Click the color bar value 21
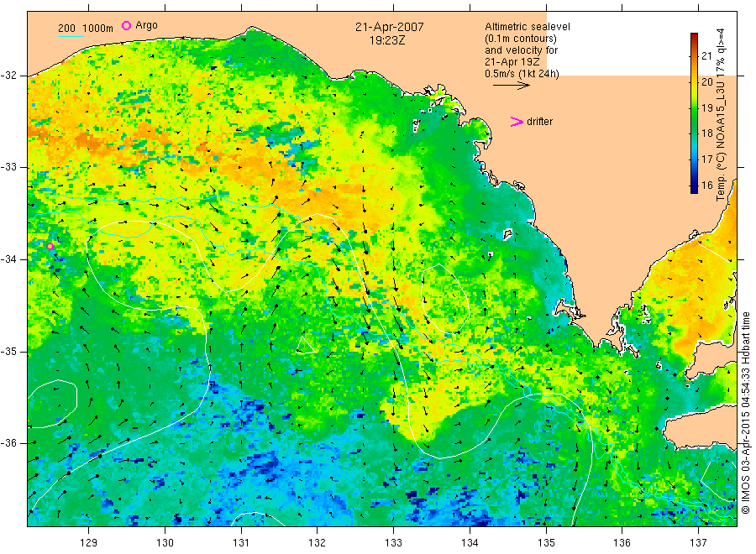The width and height of the screenshot is (756, 554). click(x=706, y=56)
